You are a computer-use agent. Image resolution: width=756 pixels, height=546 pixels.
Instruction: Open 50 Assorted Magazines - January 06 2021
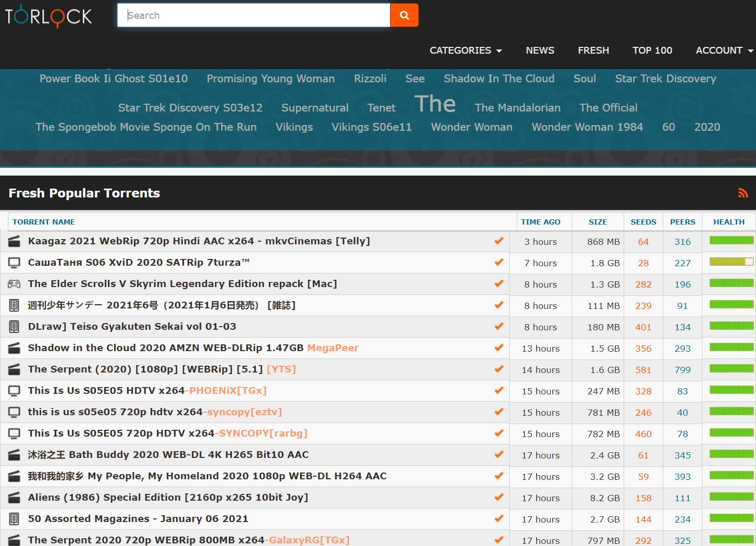pos(138,519)
